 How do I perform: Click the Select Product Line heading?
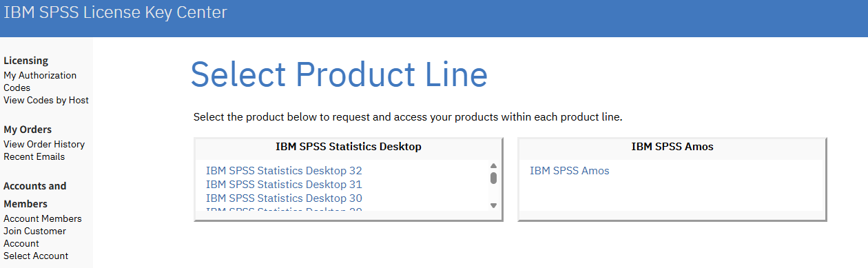339,74
